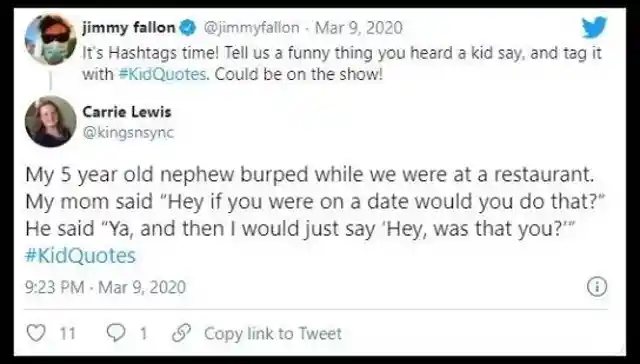Click the 1 reply count
This screenshot has height=364, width=640.
coord(143,334)
